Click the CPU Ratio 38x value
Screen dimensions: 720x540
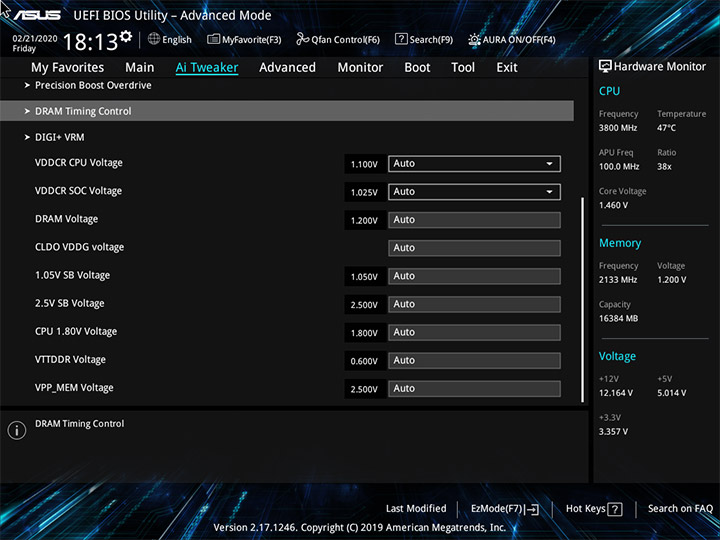pos(664,167)
